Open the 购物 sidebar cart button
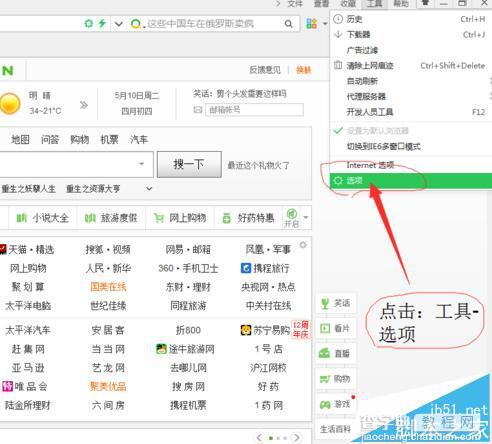492x444 pixels. click(x=336, y=379)
